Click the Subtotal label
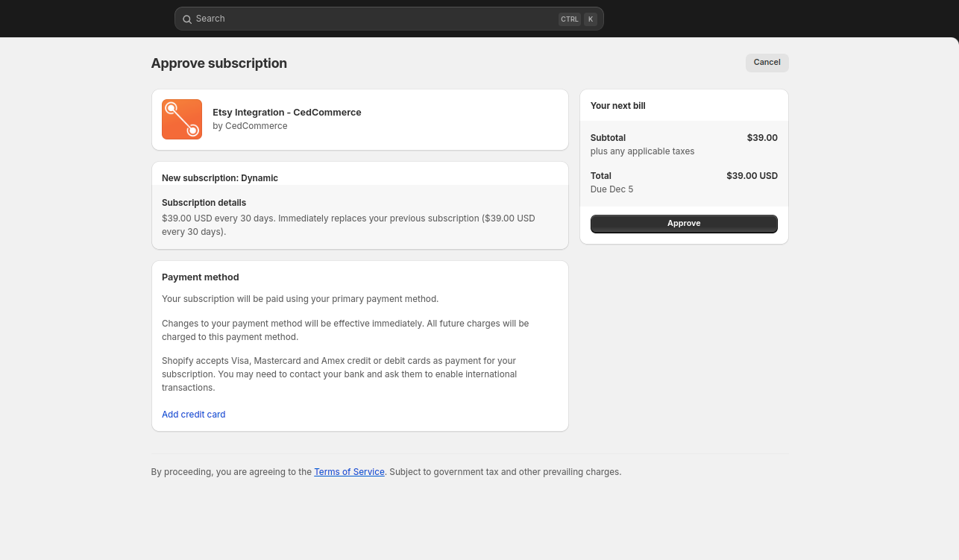Image resolution: width=959 pixels, height=560 pixels. point(608,138)
